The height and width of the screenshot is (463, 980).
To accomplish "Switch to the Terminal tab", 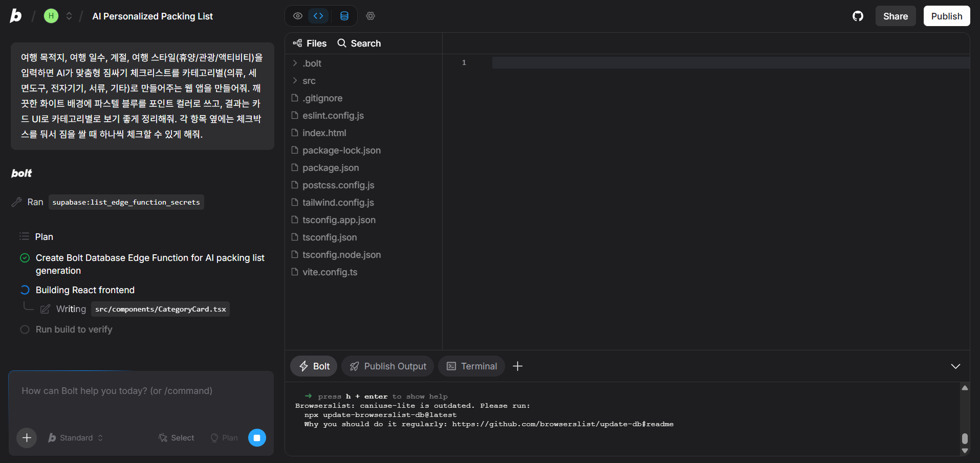I will (x=471, y=366).
